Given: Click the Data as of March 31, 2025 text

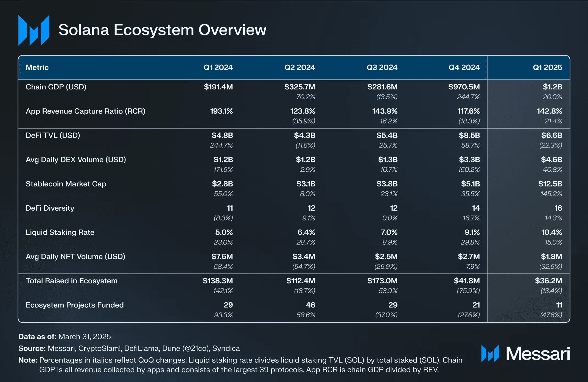Looking at the screenshot, I should [65, 336].
